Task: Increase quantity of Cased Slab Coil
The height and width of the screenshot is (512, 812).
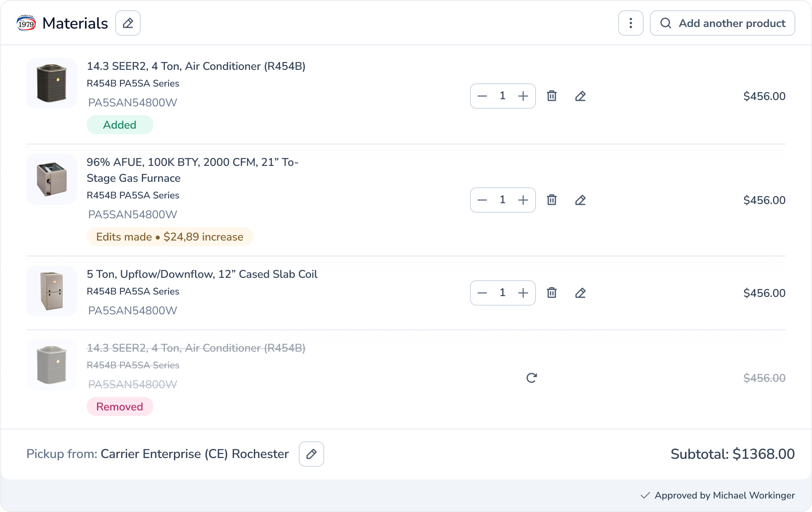Action: pyautogui.click(x=523, y=293)
